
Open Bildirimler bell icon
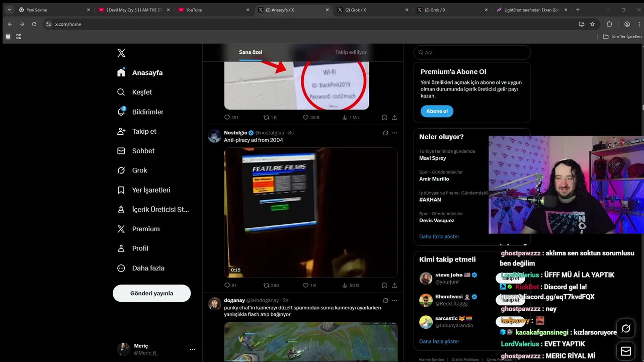click(121, 112)
